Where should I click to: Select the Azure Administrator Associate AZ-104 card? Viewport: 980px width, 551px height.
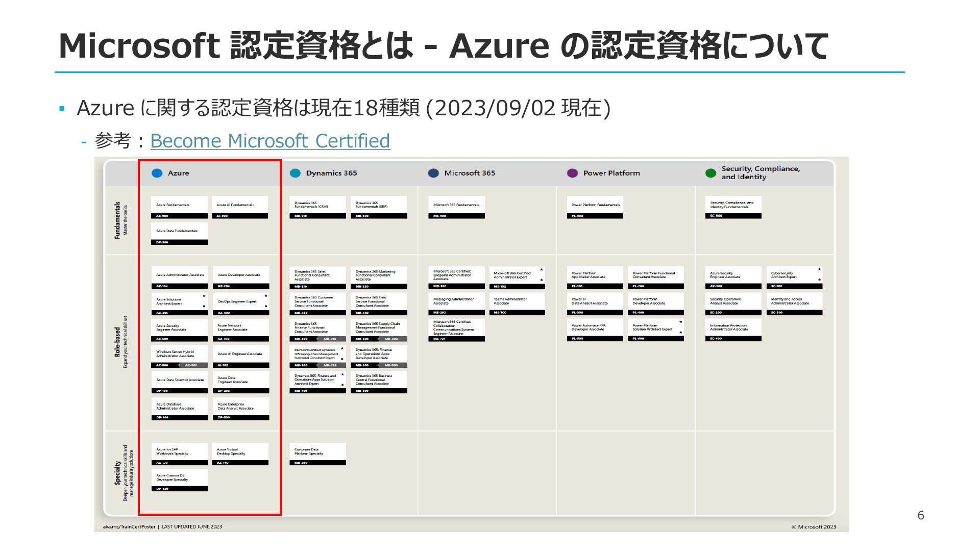pyautogui.click(x=180, y=278)
